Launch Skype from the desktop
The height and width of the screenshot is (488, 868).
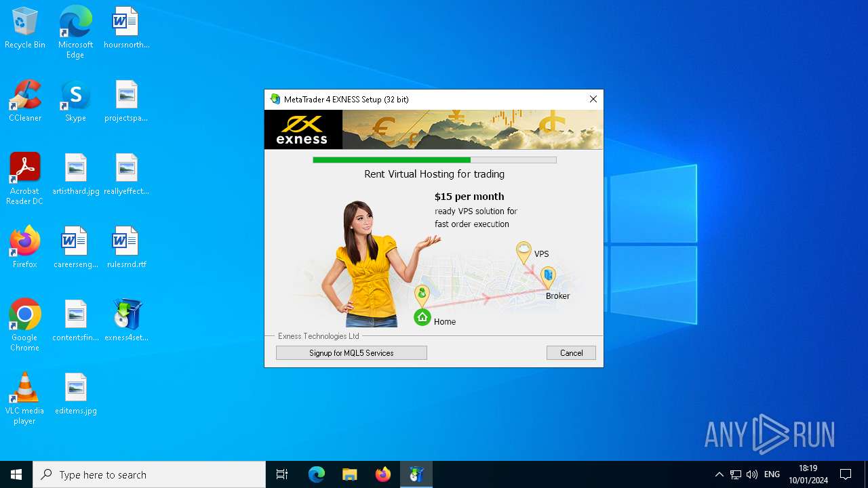coord(75,100)
